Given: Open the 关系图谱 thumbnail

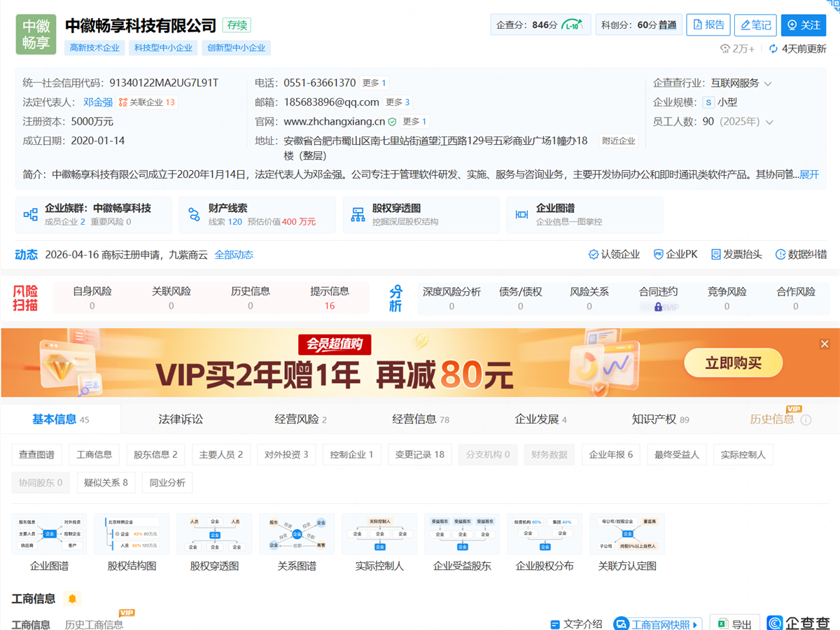Looking at the screenshot, I should (297, 534).
